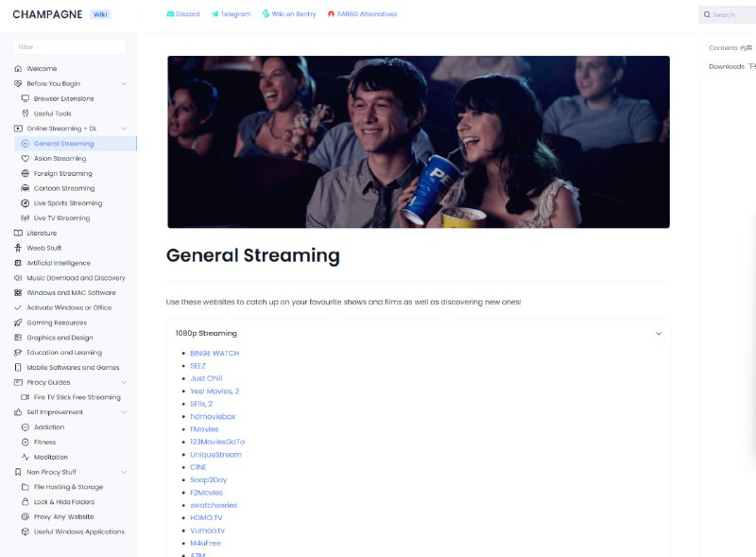Open the BINGE WATCH link
Viewport: 756px width, 557px height.
[x=215, y=353]
